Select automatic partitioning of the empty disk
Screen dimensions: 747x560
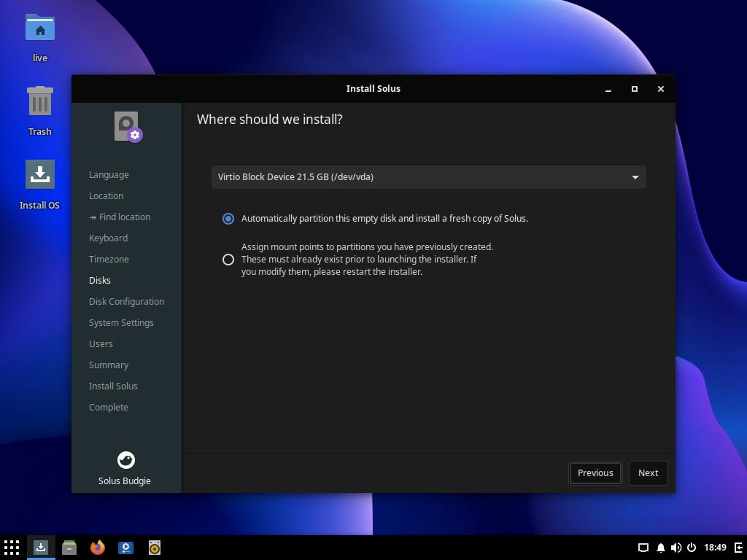228,219
